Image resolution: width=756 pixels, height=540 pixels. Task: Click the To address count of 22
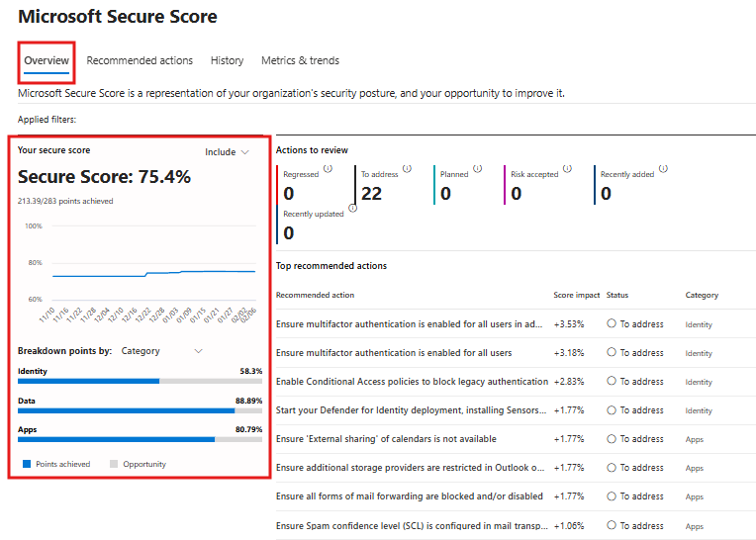coord(371,194)
